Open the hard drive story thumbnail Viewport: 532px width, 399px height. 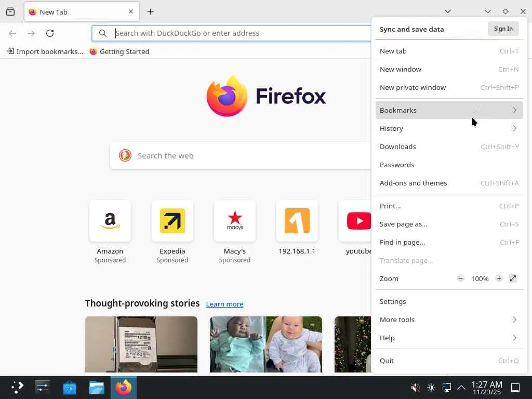coord(141,344)
